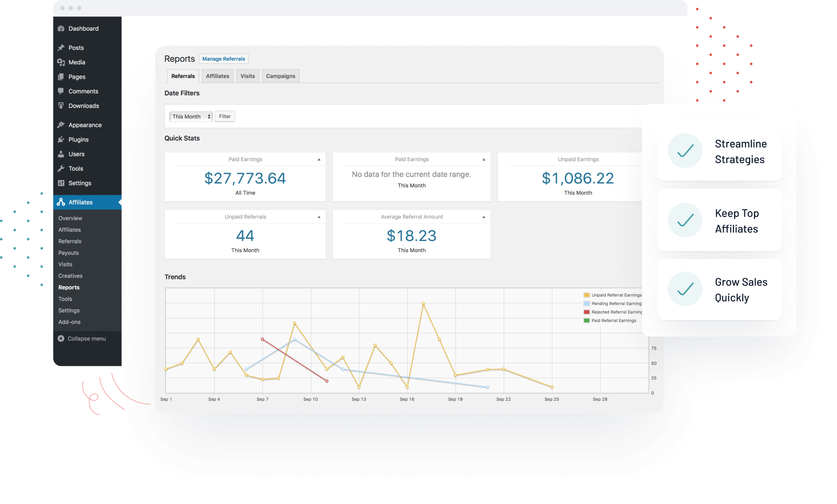Click the Filter button
Viewport: 837px width, 504px height.
point(225,116)
